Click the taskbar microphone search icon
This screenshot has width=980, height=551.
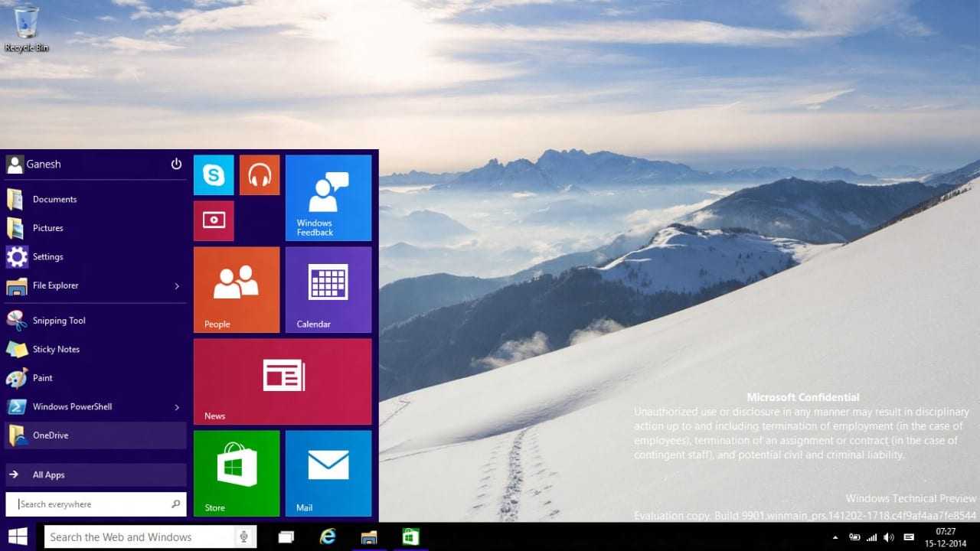pyautogui.click(x=244, y=536)
